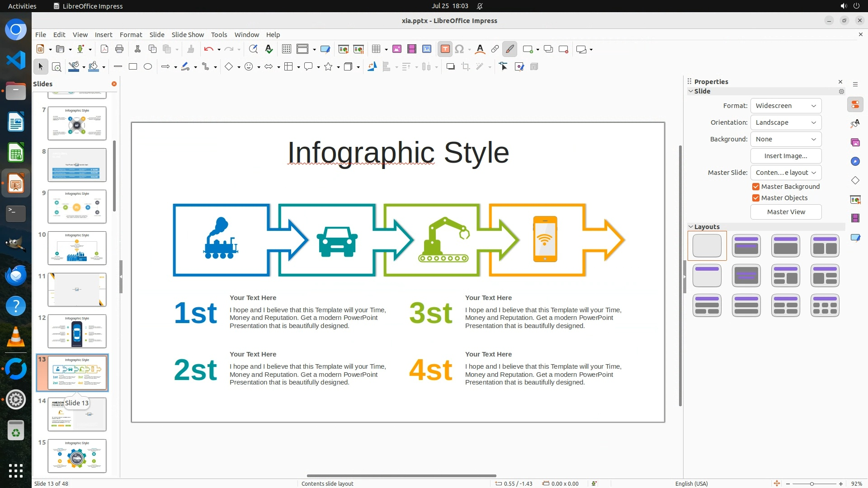Uncheck the Master Background checkbox
The width and height of the screenshot is (868, 488).
coord(756,187)
